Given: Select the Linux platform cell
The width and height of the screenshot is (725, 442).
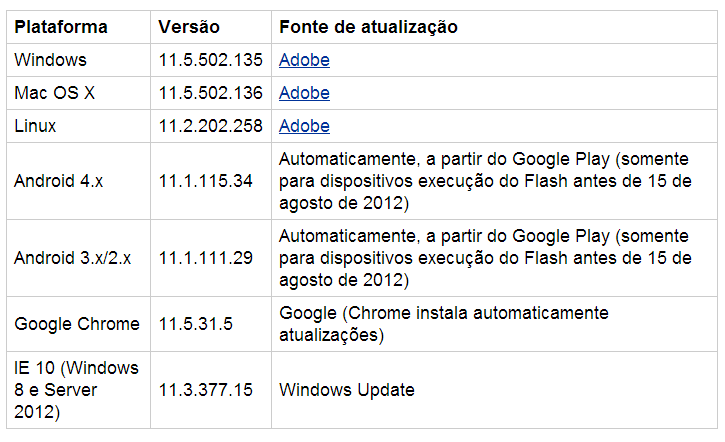Looking at the screenshot, I should [35, 126].
